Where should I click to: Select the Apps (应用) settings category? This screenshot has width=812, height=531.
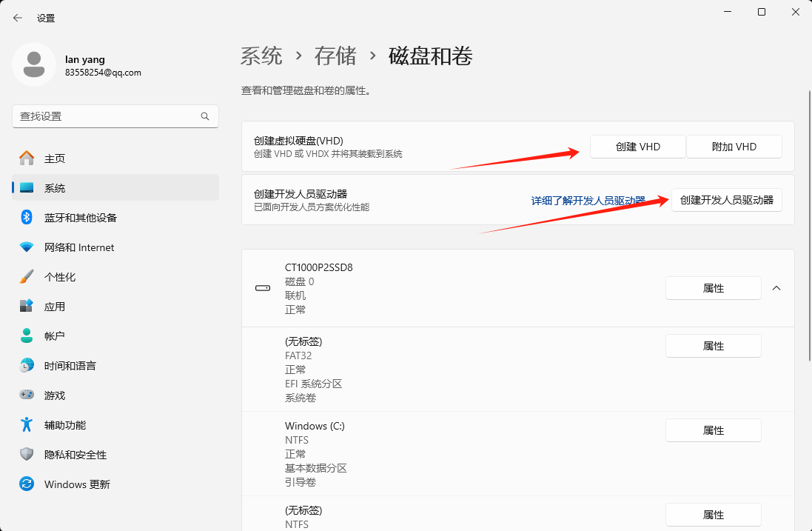pos(115,306)
